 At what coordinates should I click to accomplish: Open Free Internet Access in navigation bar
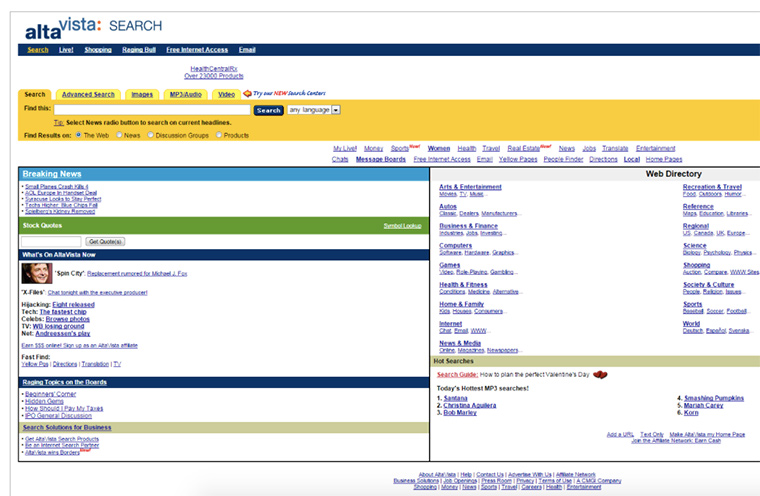pyautogui.click(x=197, y=49)
